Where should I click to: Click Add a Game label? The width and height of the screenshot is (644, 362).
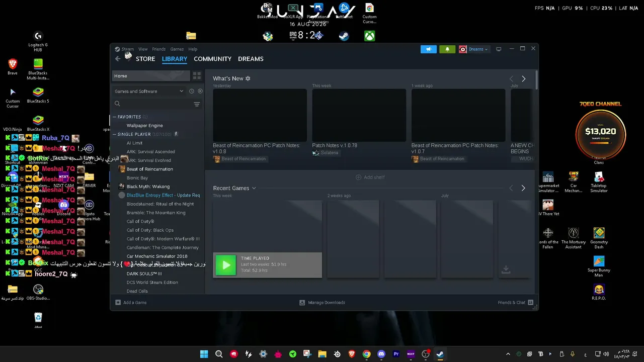tap(135, 303)
